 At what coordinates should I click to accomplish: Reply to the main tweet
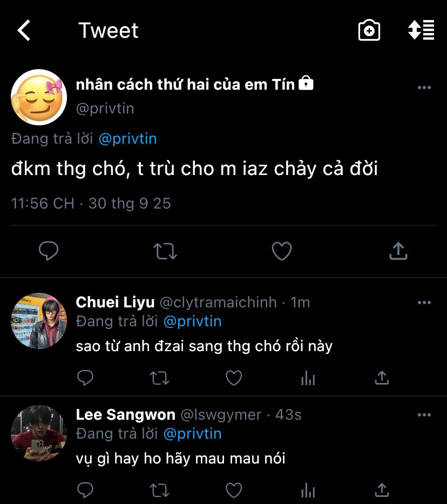49,251
